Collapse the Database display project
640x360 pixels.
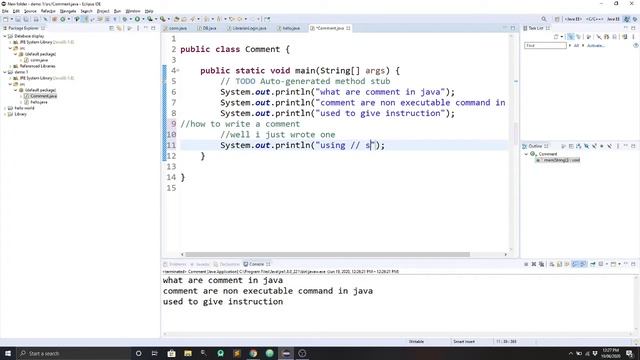[x=5, y=36]
